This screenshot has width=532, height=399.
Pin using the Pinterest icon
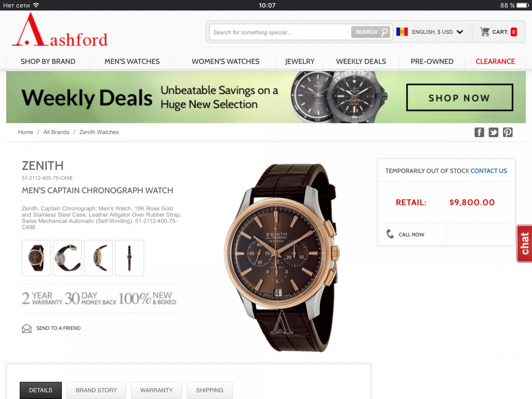coord(507,132)
